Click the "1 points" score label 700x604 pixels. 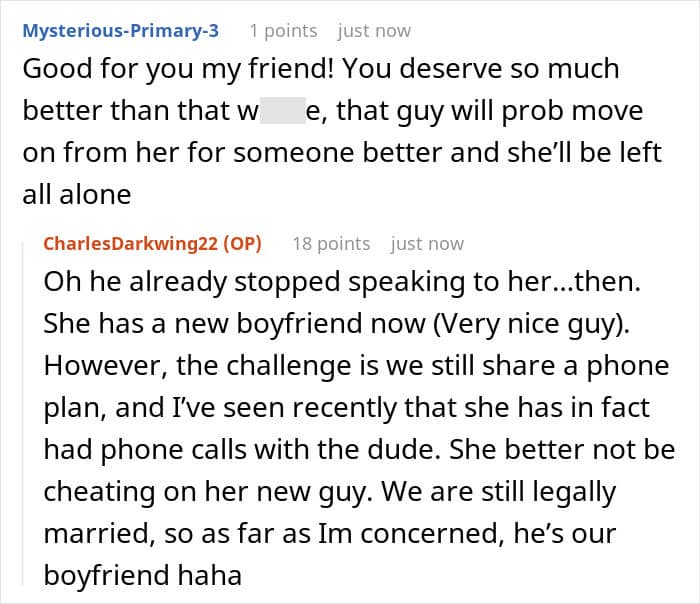pyautogui.click(x=283, y=30)
